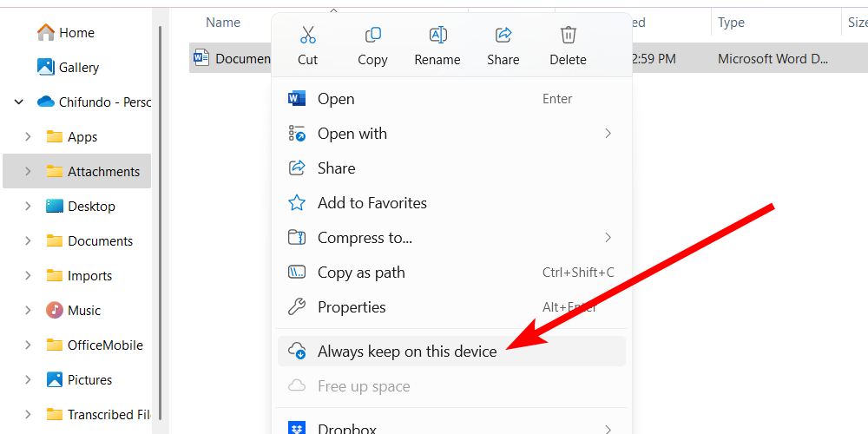
Task: Click the zipped folder Compress icon
Action: pyautogui.click(x=297, y=238)
